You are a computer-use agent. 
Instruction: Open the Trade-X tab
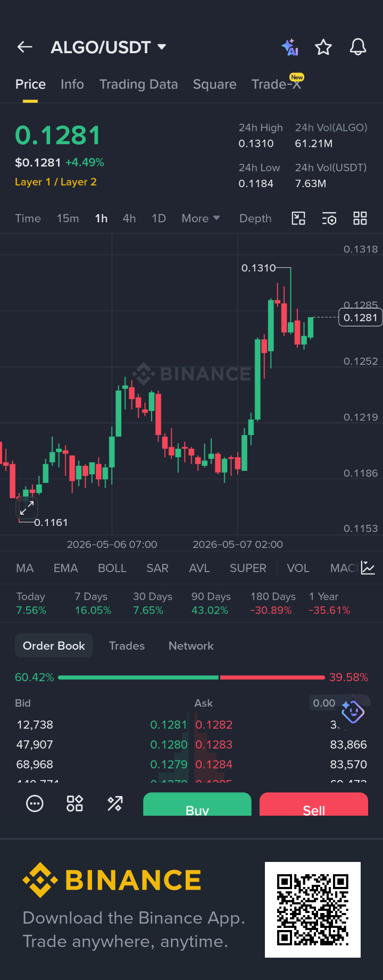(x=276, y=83)
